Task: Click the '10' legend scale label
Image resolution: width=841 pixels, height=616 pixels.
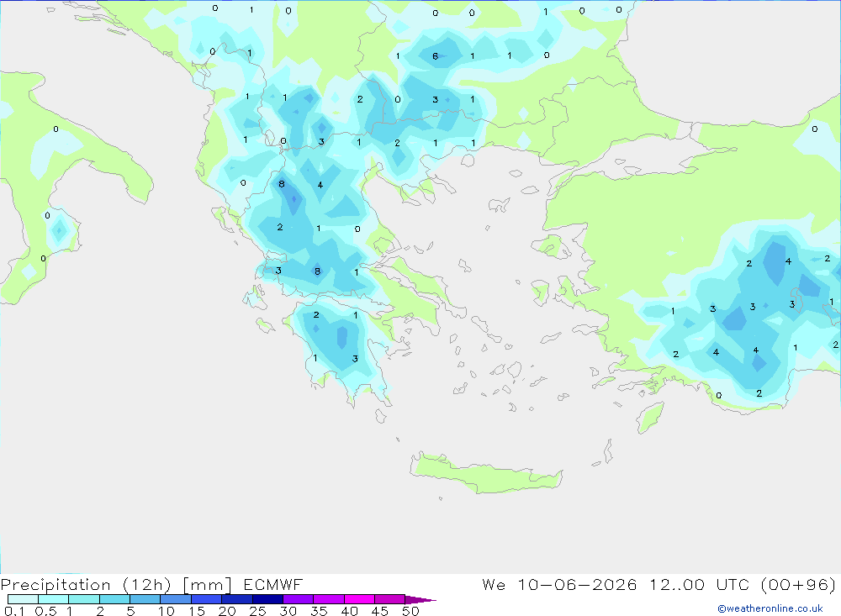Action: point(167,611)
